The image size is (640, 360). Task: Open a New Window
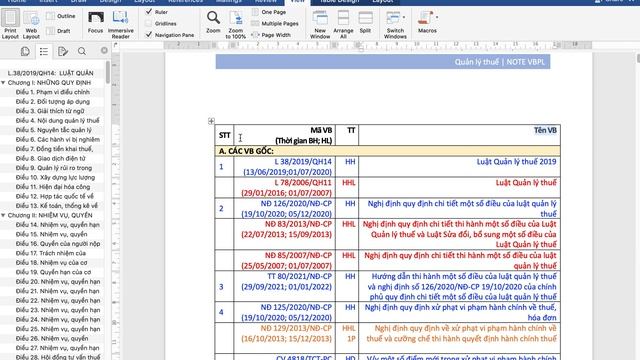pos(320,24)
